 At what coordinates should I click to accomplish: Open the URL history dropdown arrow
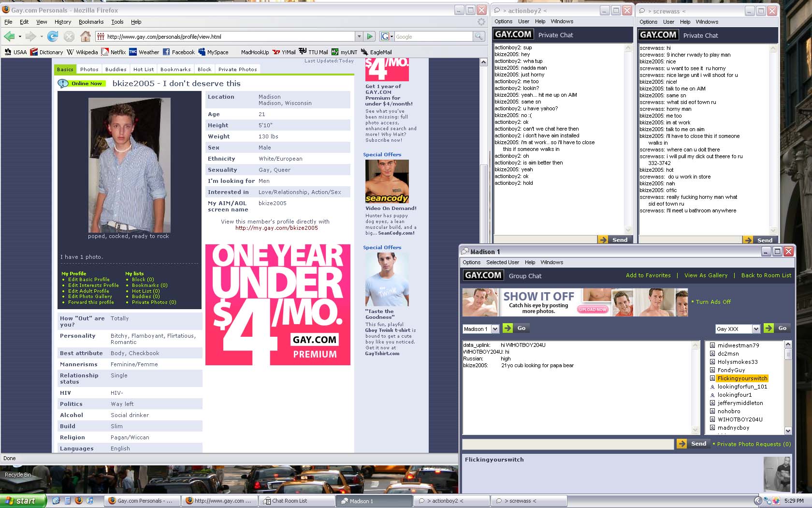pos(359,36)
